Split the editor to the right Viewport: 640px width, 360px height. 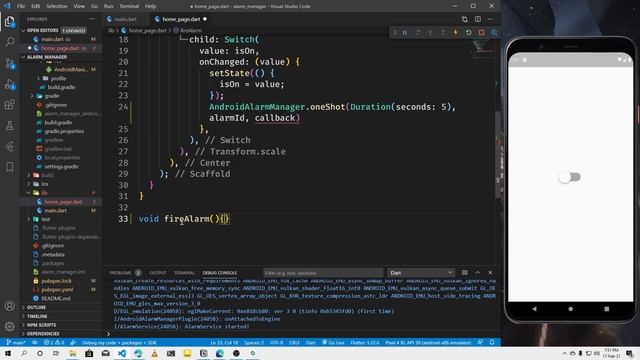[x=478, y=19]
